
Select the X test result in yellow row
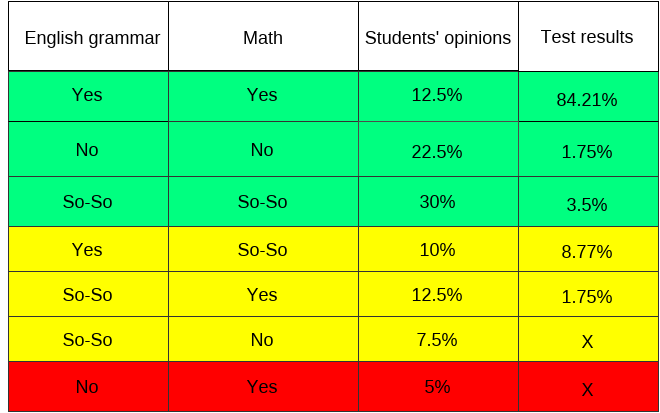coord(587,342)
